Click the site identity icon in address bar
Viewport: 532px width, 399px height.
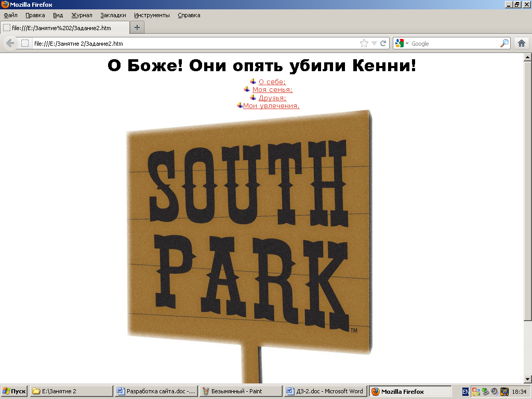tap(25, 44)
